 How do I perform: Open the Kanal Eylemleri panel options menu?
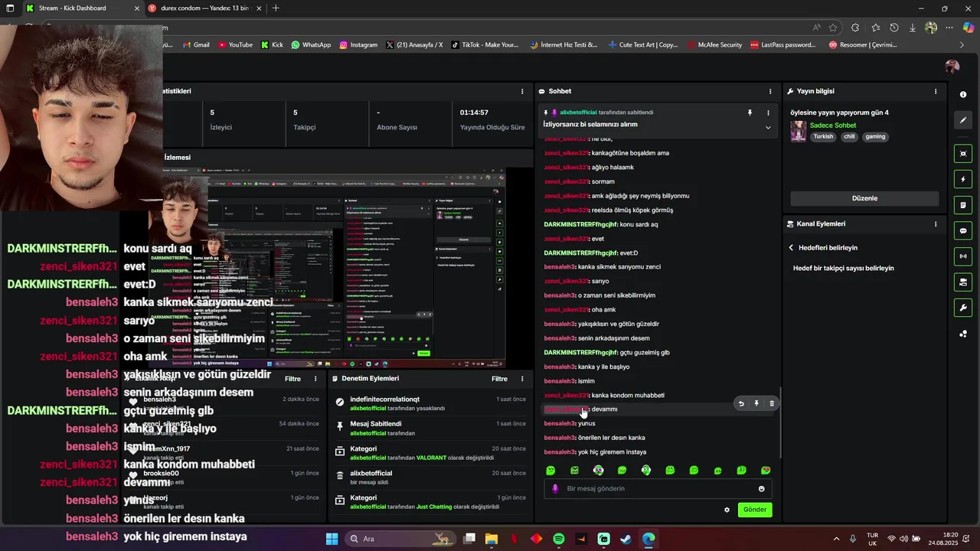tap(935, 224)
